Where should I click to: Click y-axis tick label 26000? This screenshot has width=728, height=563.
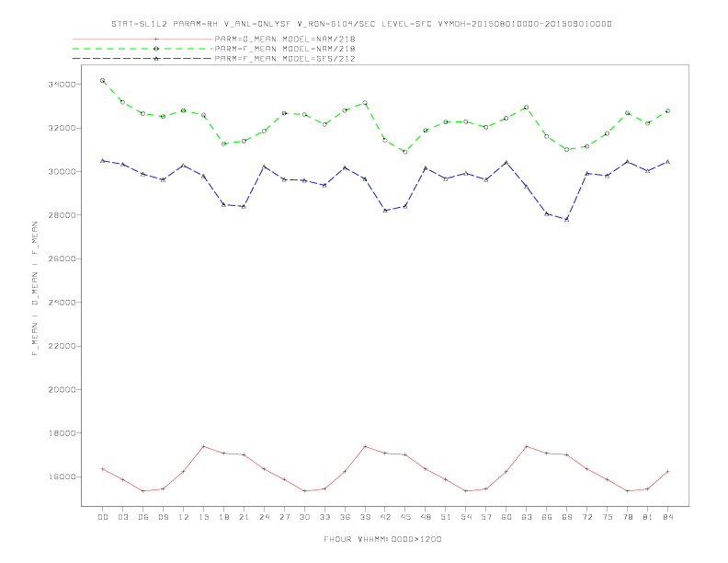pos(62,259)
